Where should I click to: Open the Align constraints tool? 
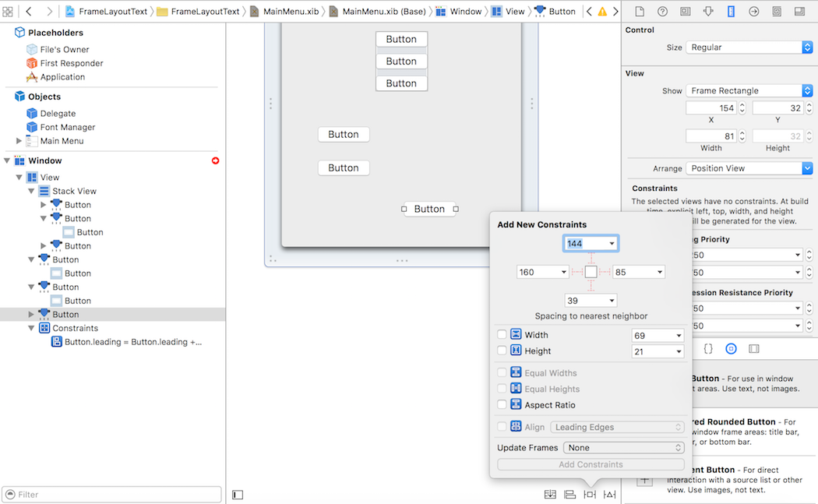click(570, 495)
